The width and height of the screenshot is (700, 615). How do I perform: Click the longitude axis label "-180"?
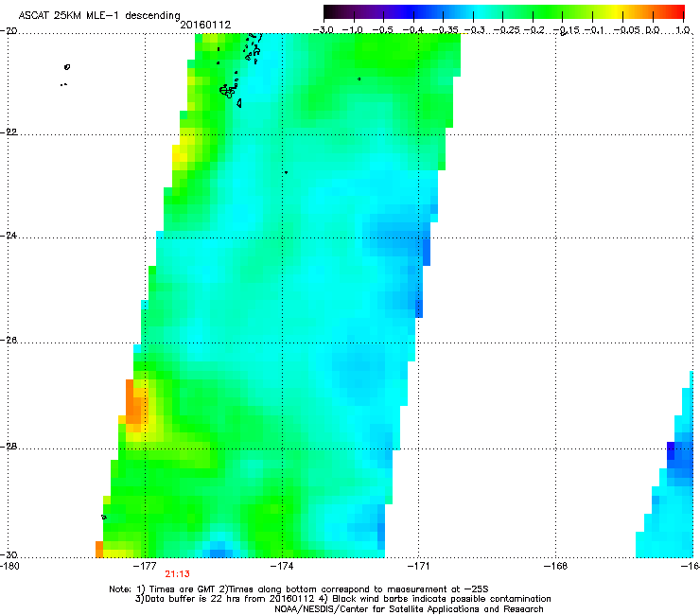[9, 567]
